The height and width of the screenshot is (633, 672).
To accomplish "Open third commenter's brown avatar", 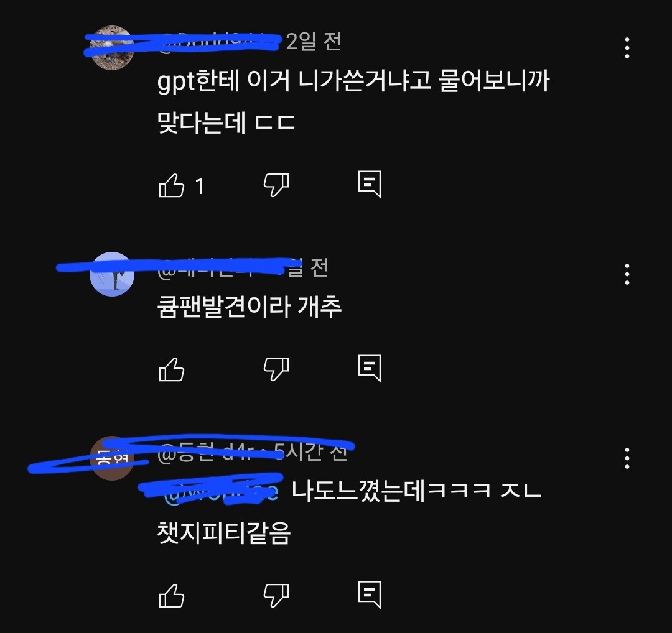I will click(x=112, y=458).
